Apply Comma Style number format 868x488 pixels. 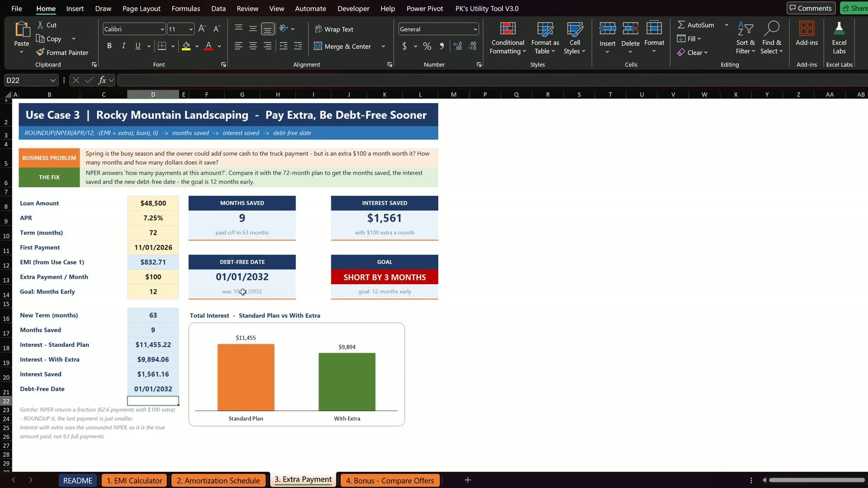[442, 46]
